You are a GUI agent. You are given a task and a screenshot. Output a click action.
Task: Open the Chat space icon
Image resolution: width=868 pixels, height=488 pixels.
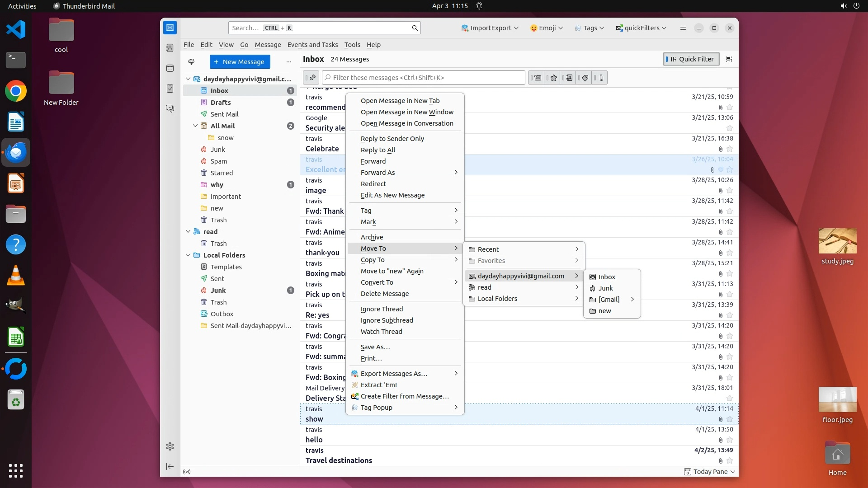[170, 109]
